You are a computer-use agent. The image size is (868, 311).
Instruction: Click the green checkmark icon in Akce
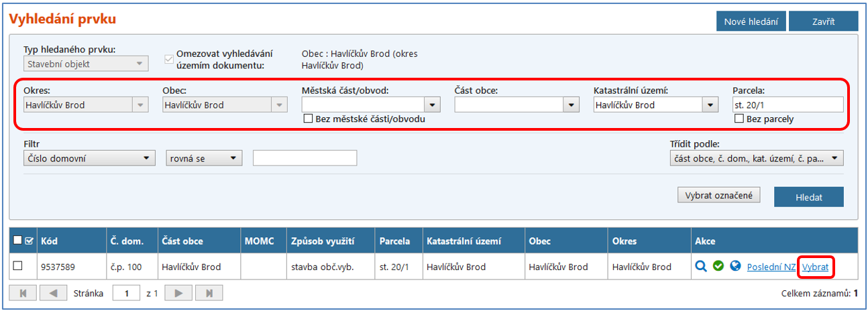pos(718,267)
